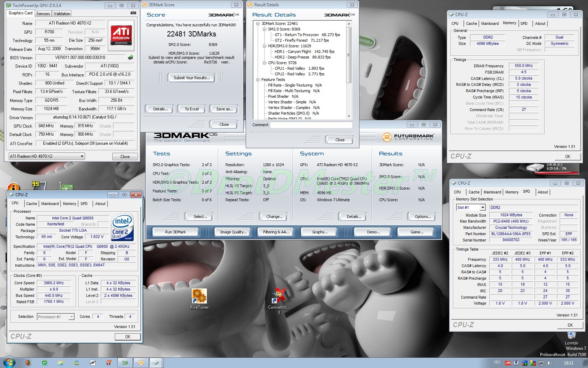588x368 pixels.
Task: Click the Comment input field in Result Details
Action: (x=311, y=125)
